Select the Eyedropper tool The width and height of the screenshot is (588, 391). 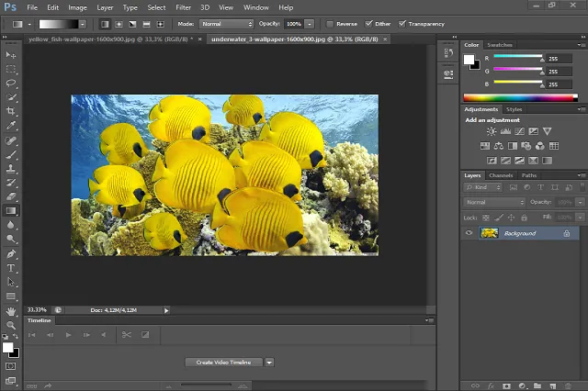[x=10, y=126]
